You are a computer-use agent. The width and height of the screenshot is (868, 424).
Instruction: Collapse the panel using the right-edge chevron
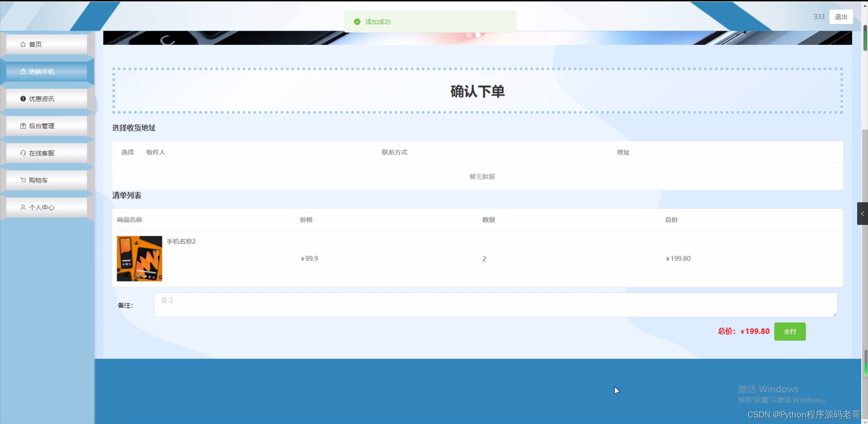click(862, 213)
